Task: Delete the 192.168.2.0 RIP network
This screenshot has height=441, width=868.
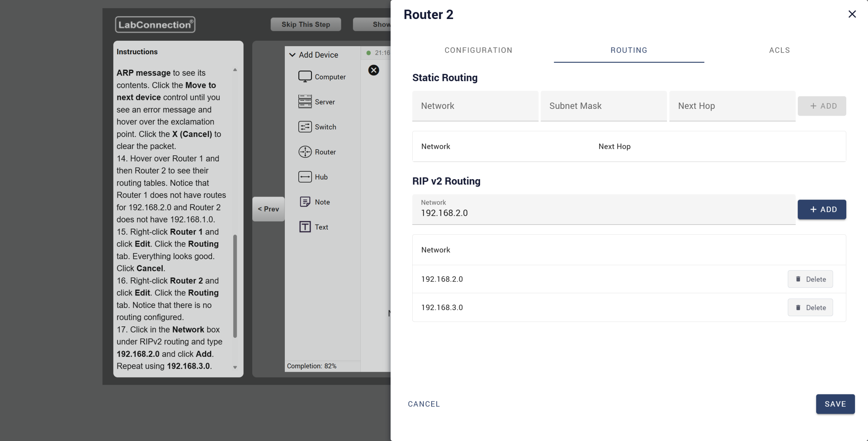Action: pos(810,279)
